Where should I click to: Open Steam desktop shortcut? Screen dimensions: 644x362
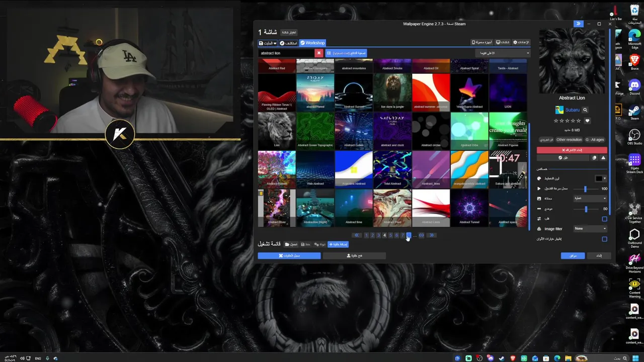(634, 112)
